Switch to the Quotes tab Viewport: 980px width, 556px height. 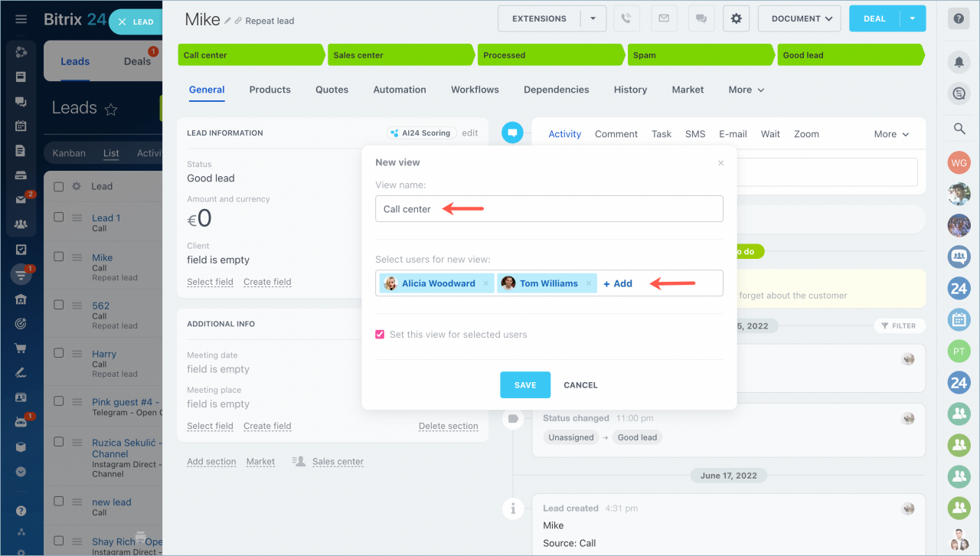332,90
